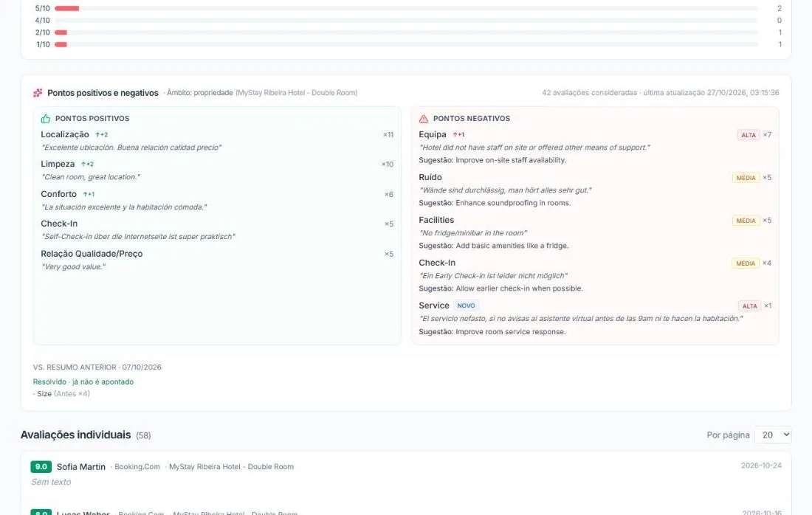Select the Facilities negative point
The image size is (812, 515).
(436, 220)
